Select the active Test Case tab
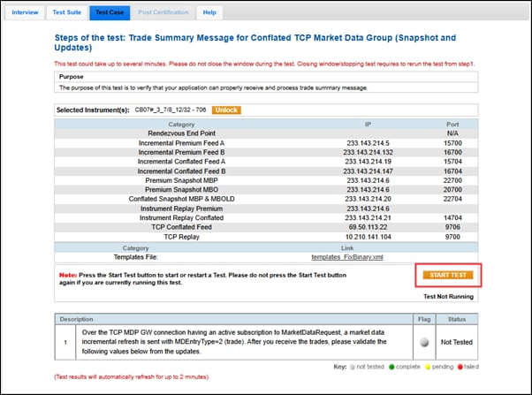The height and width of the screenshot is (395, 532). (108, 12)
